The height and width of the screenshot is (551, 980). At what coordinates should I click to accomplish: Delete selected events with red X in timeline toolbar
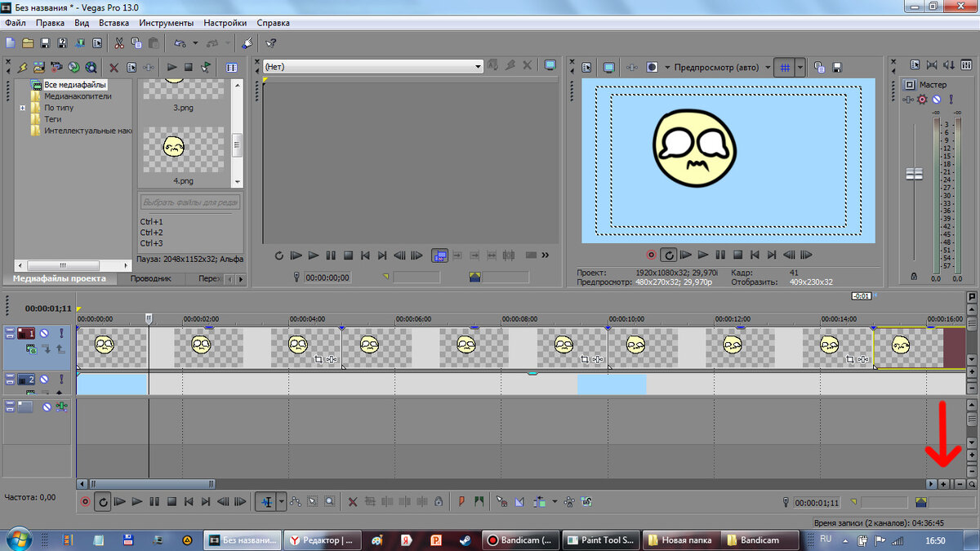(x=353, y=502)
